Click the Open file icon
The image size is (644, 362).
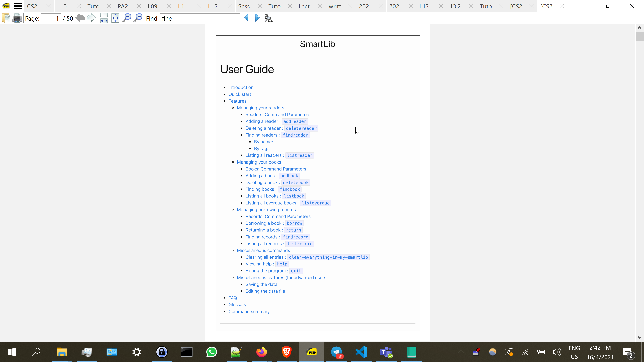(6, 18)
